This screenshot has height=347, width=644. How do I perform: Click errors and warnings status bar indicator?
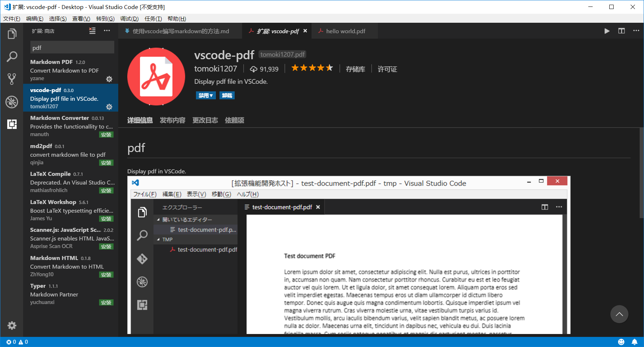click(x=17, y=342)
